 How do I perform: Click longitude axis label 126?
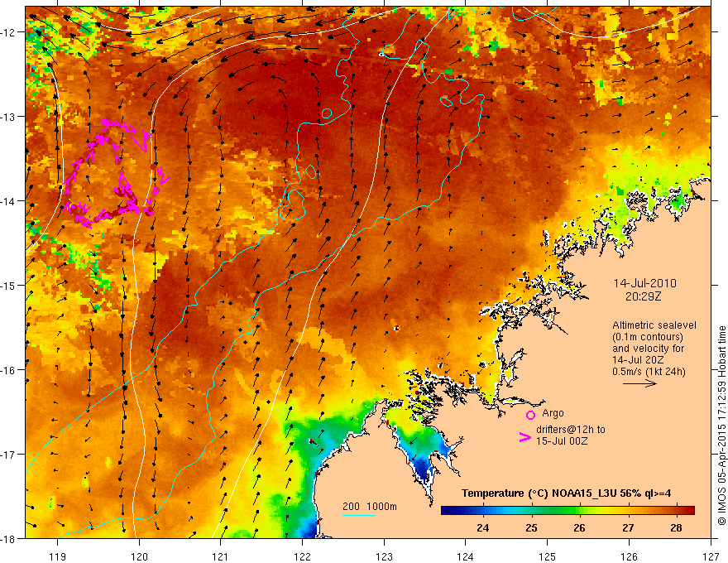click(x=629, y=556)
